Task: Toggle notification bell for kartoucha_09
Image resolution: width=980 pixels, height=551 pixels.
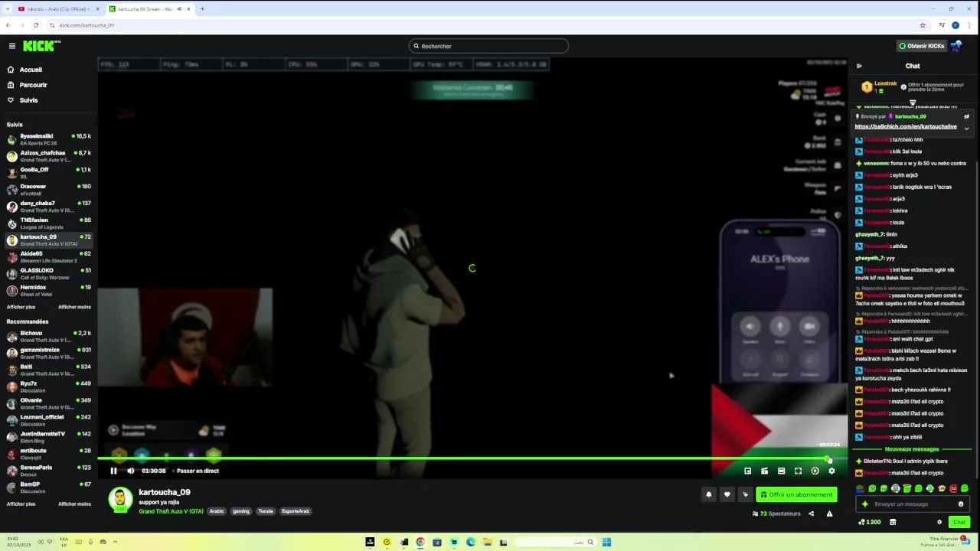Action: 708,494
